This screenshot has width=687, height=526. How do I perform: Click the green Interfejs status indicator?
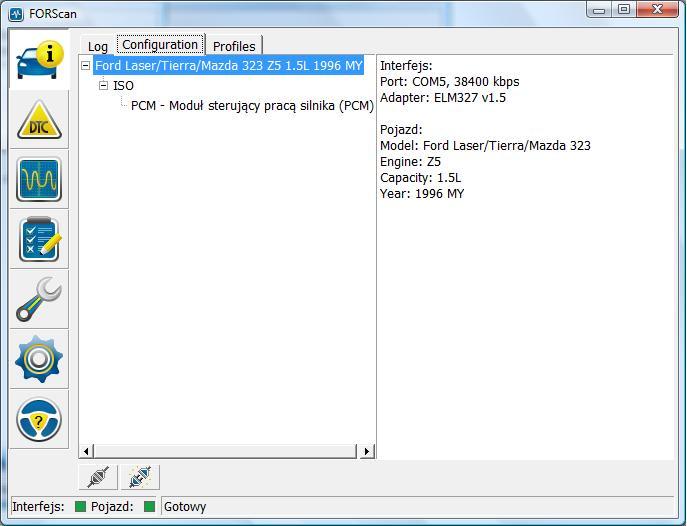(x=81, y=507)
